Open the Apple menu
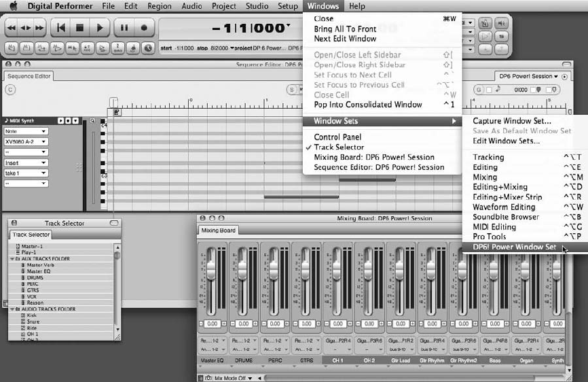This screenshot has height=382, width=588. coord(14,6)
